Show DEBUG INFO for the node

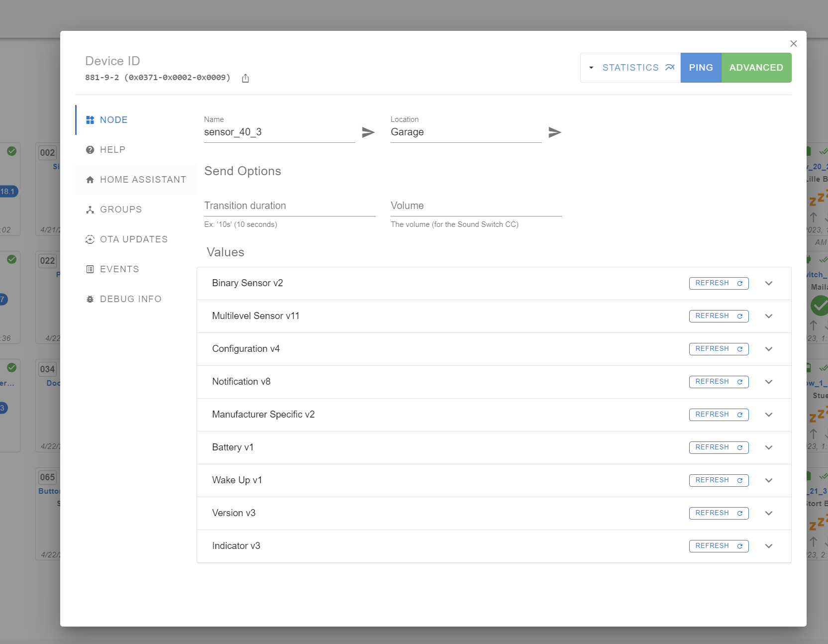[131, 299]
